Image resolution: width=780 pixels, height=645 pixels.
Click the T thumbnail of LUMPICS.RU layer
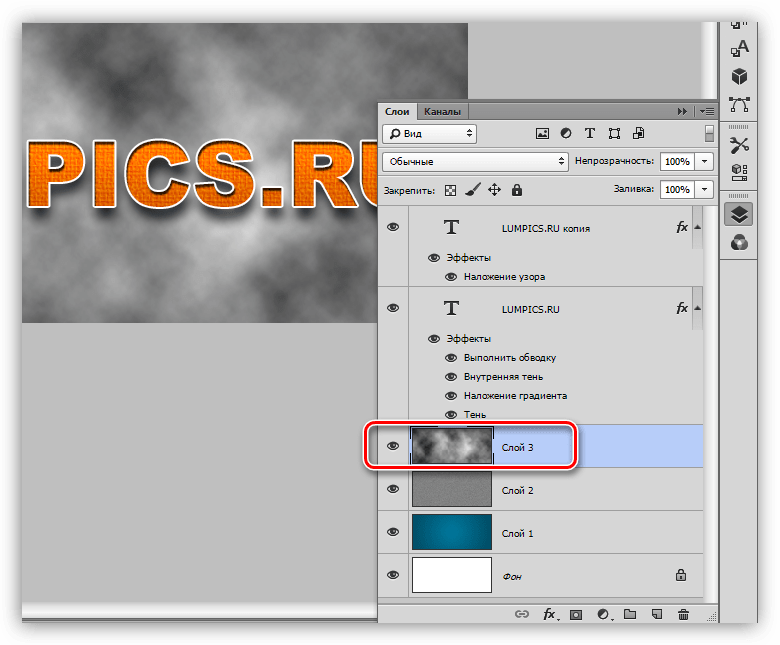451,308
